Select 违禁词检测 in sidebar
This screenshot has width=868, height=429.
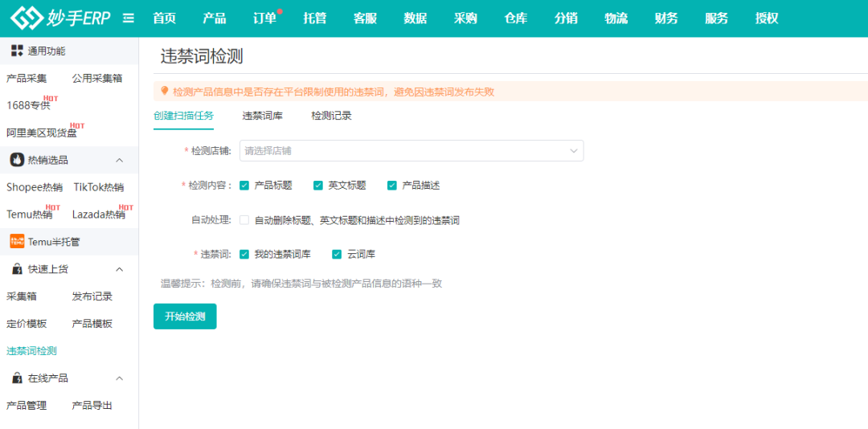[31, 350]
